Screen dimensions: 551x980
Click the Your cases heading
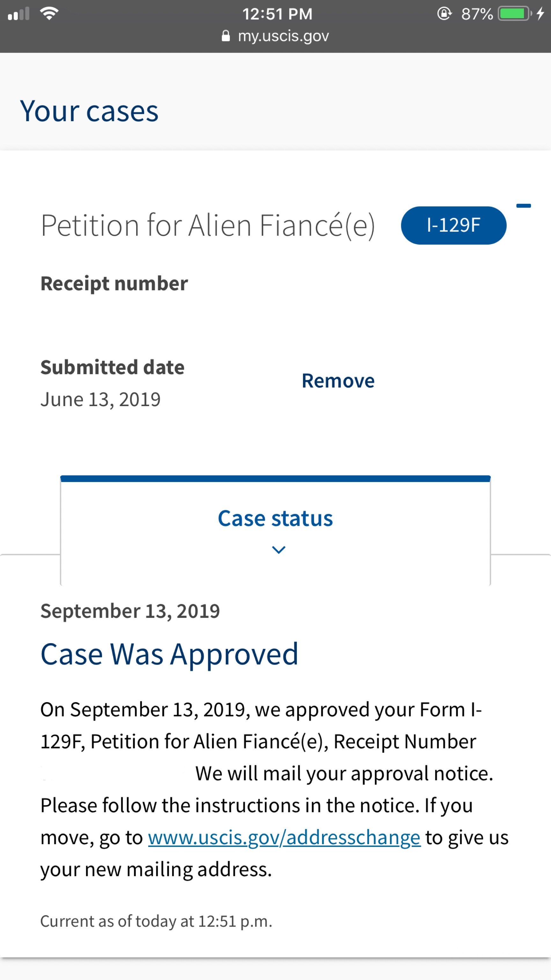89,111
